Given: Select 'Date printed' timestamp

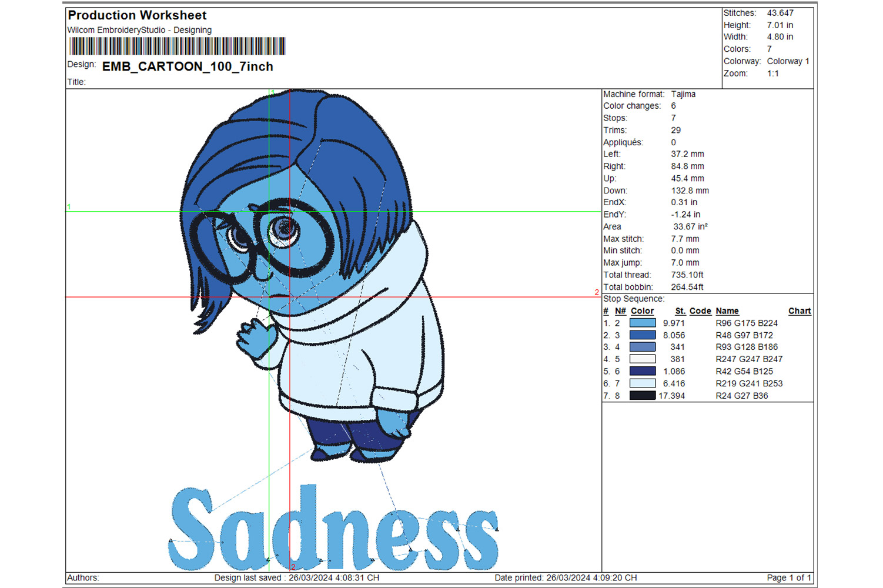Looking at the screenshot, I should (x=566, y=578).
